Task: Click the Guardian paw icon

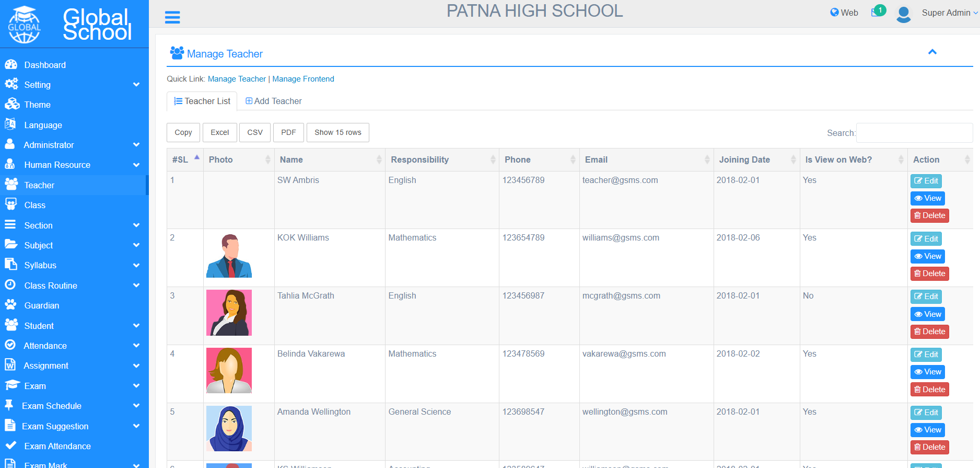Action: coord(10,304)
